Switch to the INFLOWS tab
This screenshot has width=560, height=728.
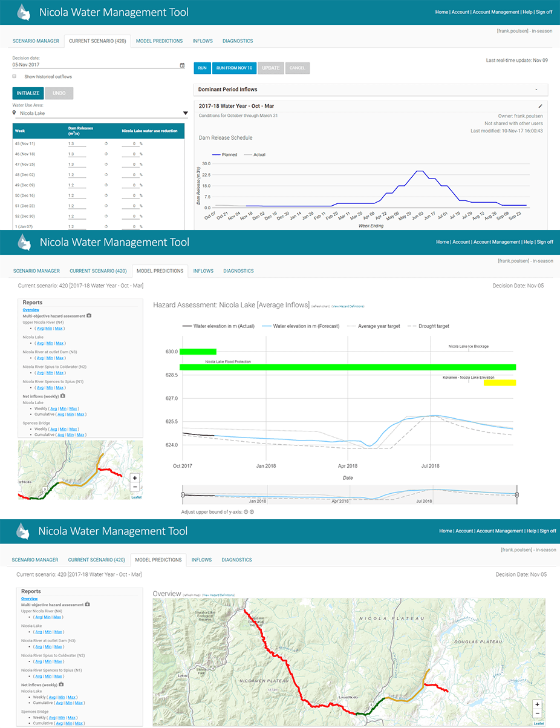(x=203, y=41)
